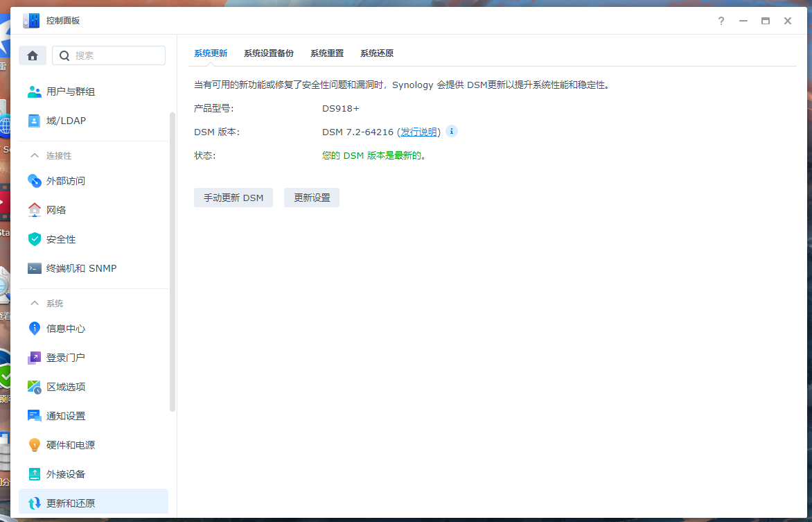Open 外接设备 settings
812x522 pixels.
(x=94, y=473)
